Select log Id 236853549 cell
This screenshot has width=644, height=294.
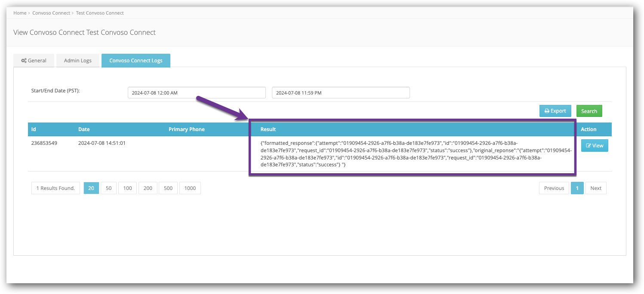pyautogui.click(x=44, y=143)
